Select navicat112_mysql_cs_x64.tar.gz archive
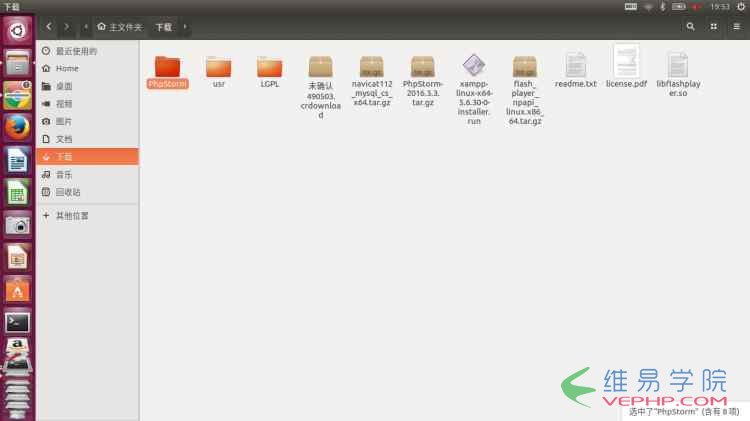This screenshot has width=750, height=421. pyautogui.click(x=372, y=80)
